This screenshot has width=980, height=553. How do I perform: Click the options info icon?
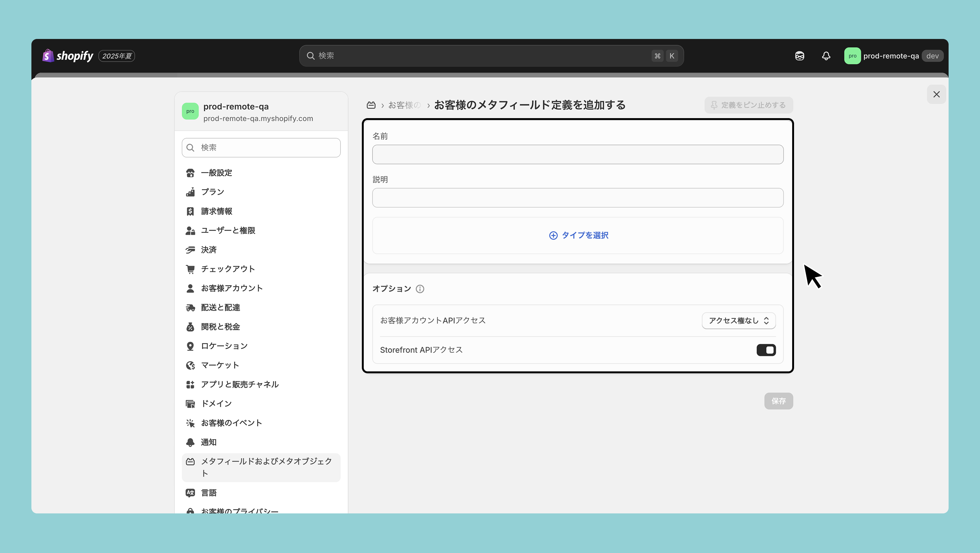pyautogui.click(x=420, y=289)
